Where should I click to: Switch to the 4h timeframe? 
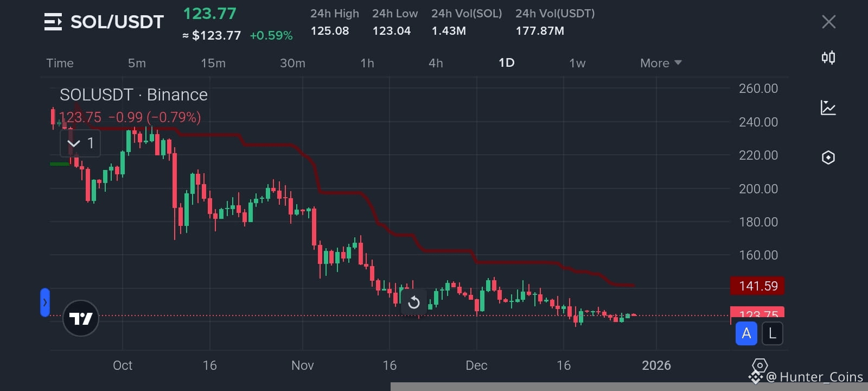[436, 63]
